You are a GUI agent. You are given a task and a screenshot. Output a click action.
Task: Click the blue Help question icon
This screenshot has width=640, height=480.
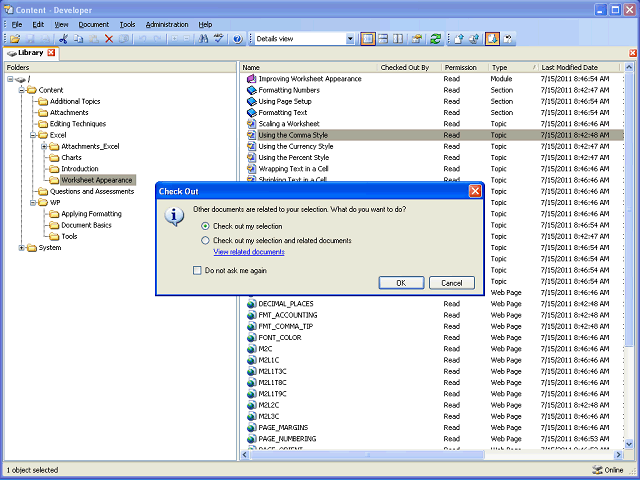(x=238, y=39)
